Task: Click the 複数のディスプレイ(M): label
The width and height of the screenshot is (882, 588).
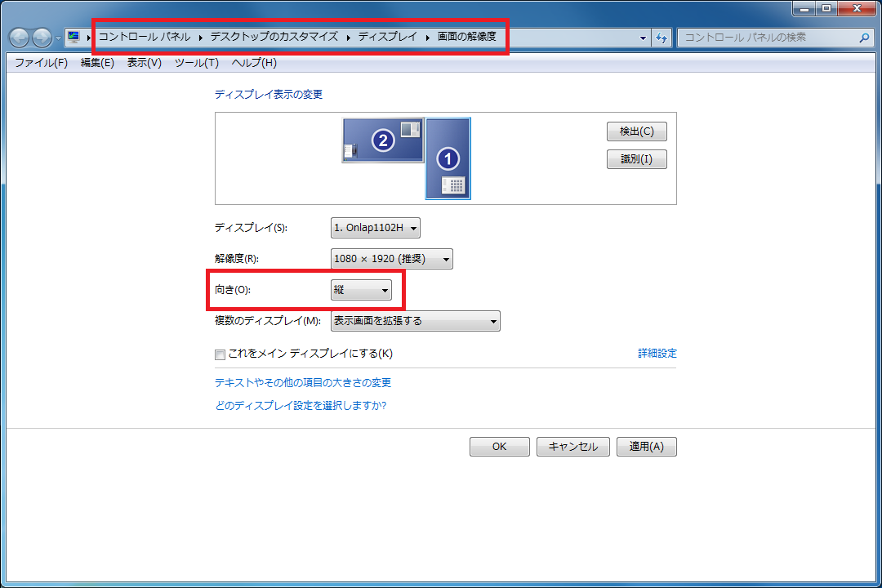Action: [268, 321]
